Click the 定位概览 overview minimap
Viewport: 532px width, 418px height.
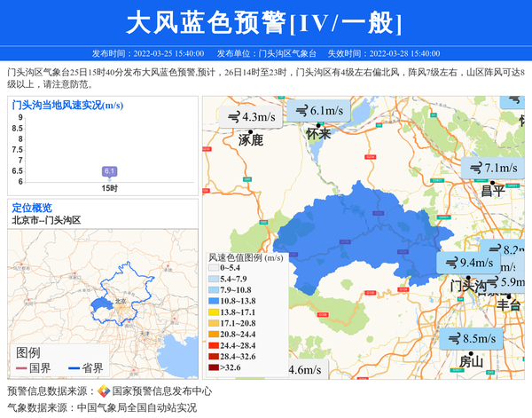pos(104,284)
